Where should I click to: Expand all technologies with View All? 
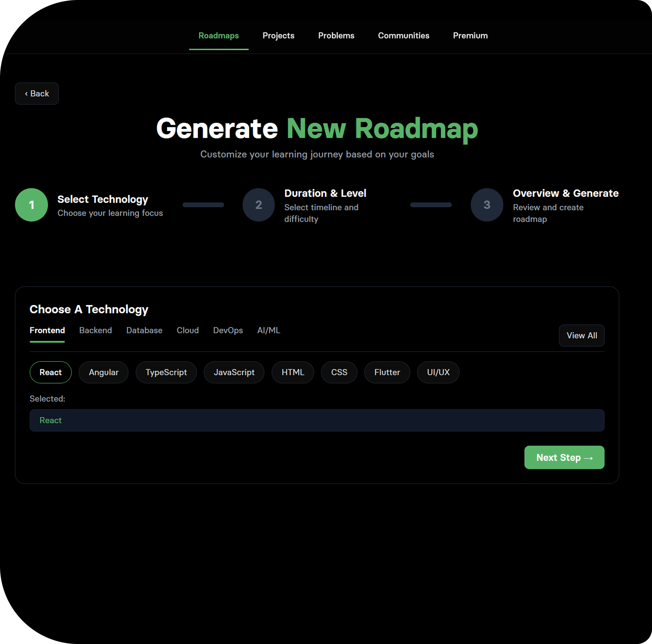[x=581, y=335]
